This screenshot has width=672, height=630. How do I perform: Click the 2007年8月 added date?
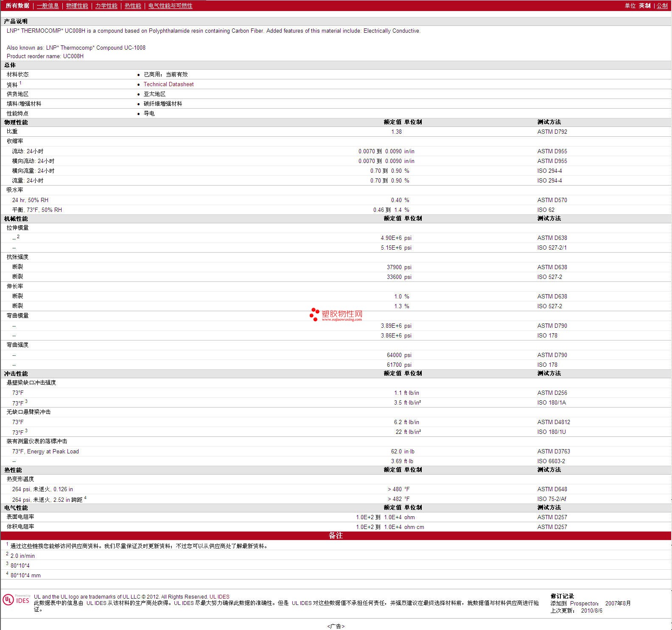pyautogui.click(x=618, y=603)
